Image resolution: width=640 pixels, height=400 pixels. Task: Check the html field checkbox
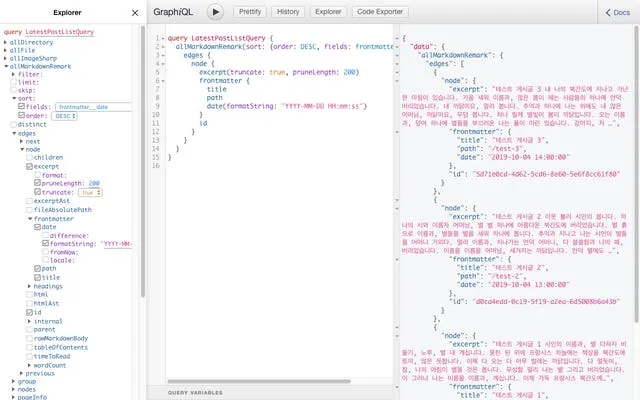click(30, 294)
